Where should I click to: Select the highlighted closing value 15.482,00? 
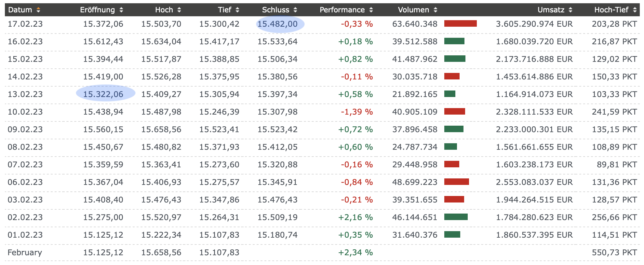tap(277, 24)
